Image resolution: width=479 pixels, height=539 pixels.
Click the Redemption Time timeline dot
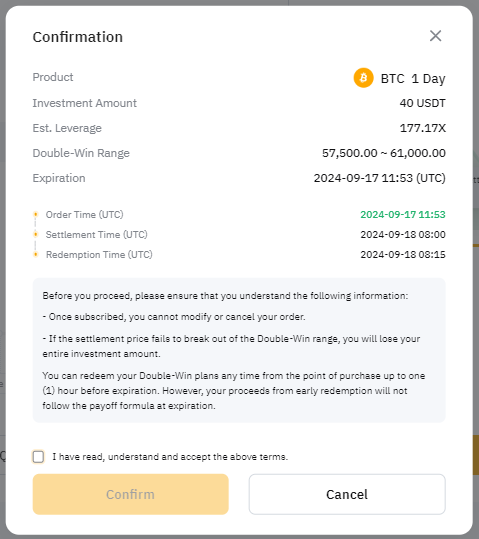(35, 255)
